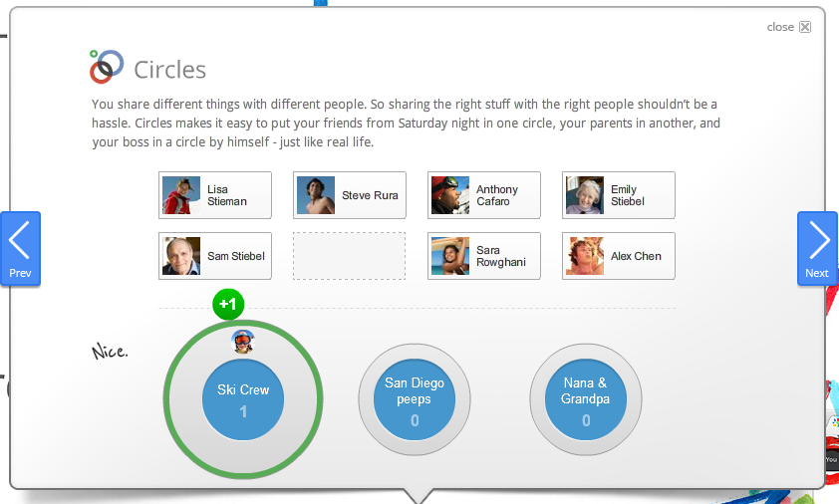Click Emily Stiebel's profile photo

tap(585, 195)
